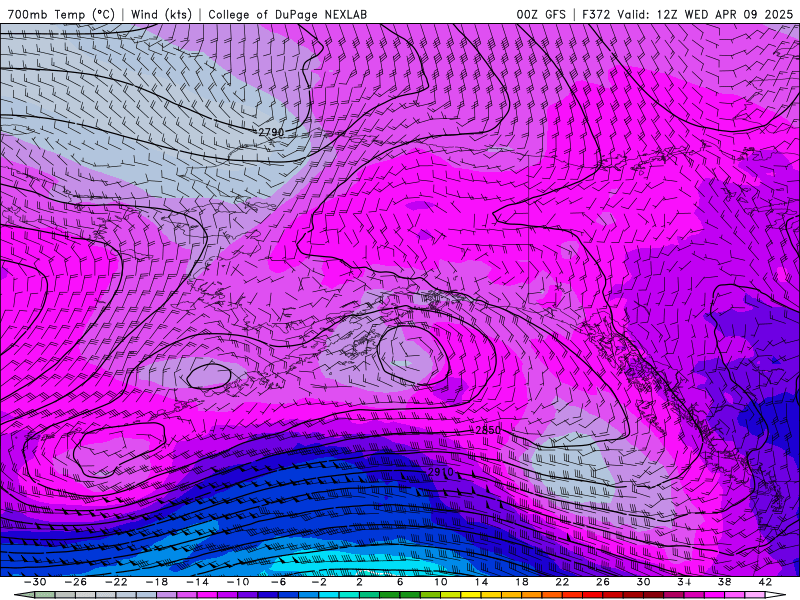Click the 2790 height contour label
The image size is (800, 600).
[x=271, y=132]
